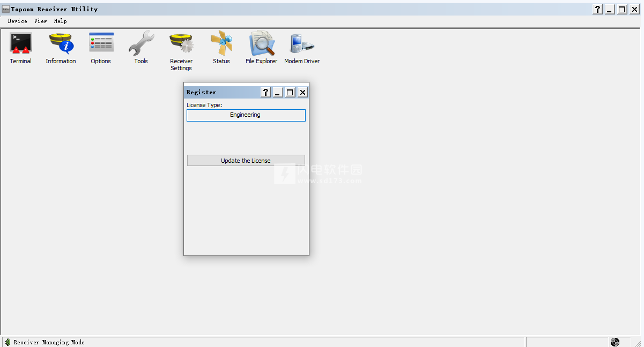Close the Topcon Receiver Utility window
Screen dimensions: 644x347
click(635, 9)
